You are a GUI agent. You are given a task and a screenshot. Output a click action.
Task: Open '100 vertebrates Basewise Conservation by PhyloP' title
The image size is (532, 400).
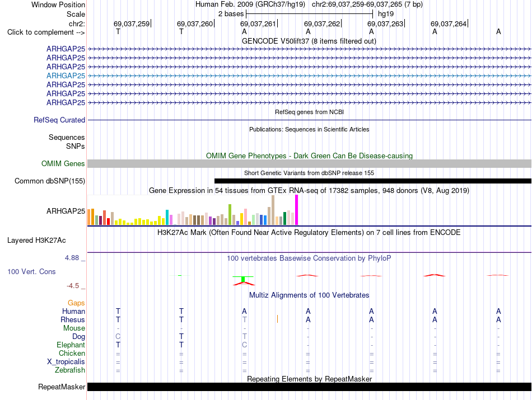click(x=309, y=258)
